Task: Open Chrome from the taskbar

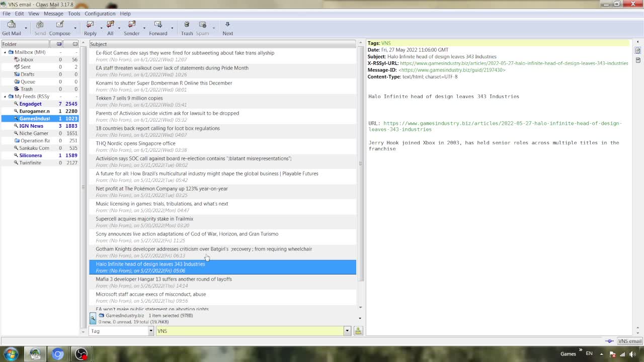Action: coord(57,354)
